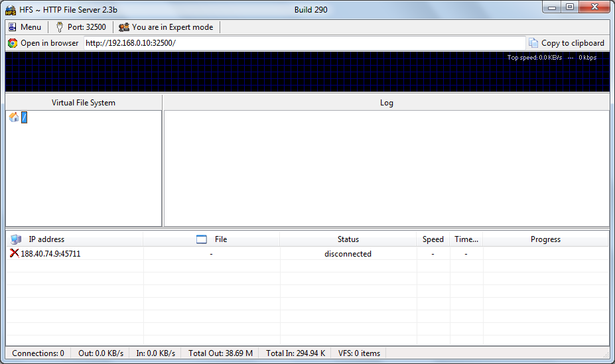The width and height of the screenshot is (615, 364).
Task: Click the Time... column header
Action: [466, 239]
